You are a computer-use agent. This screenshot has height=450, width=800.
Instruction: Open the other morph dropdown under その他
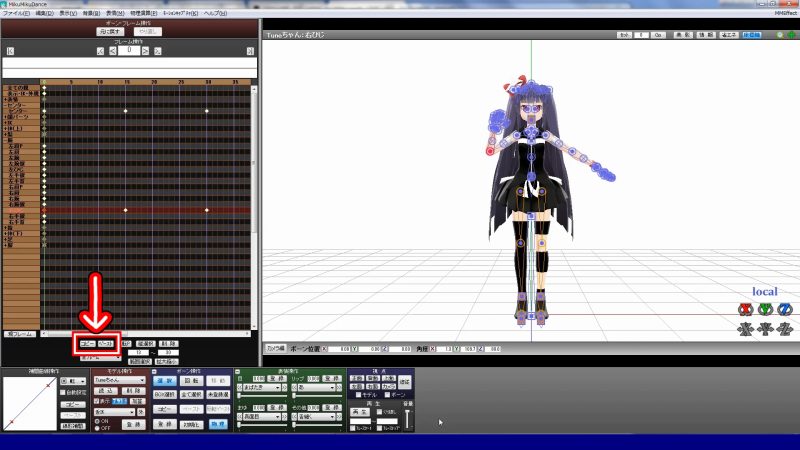pos(316,417)
